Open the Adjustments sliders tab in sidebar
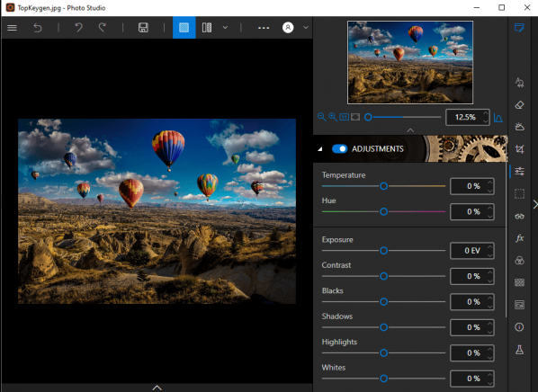 point(519,171)
